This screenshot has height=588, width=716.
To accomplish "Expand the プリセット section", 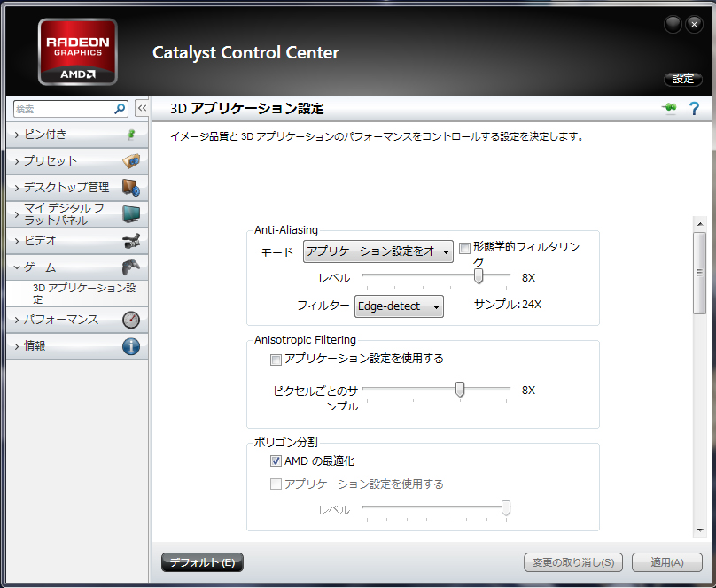I will [x=77, y=161].
